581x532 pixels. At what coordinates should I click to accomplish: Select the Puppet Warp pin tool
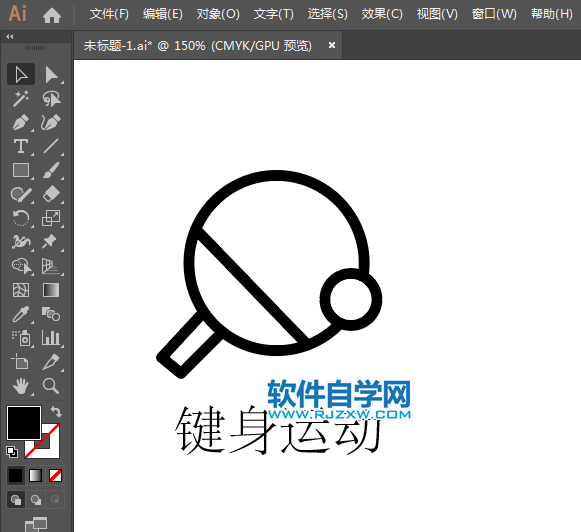point(51,242)
